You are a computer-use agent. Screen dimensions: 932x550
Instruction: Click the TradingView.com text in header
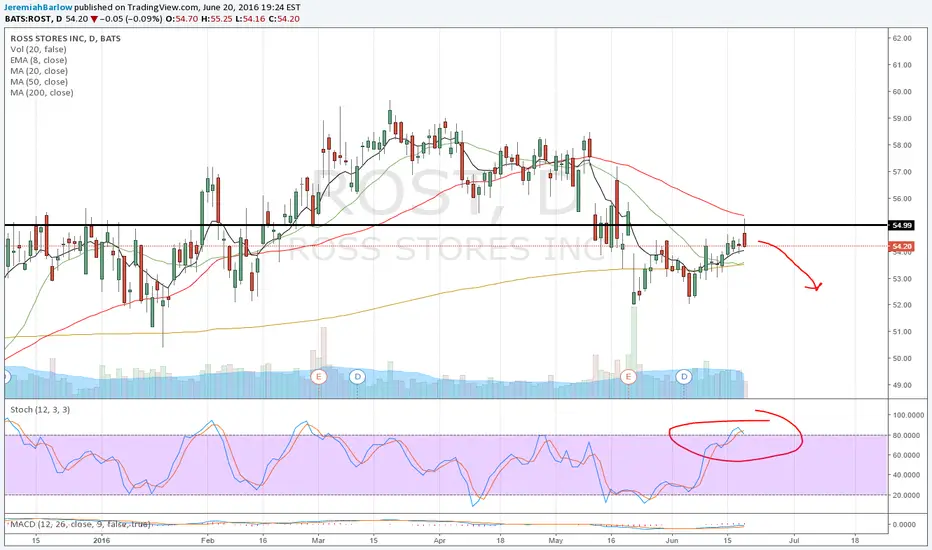pyautogui.click(x=163, y=8)
